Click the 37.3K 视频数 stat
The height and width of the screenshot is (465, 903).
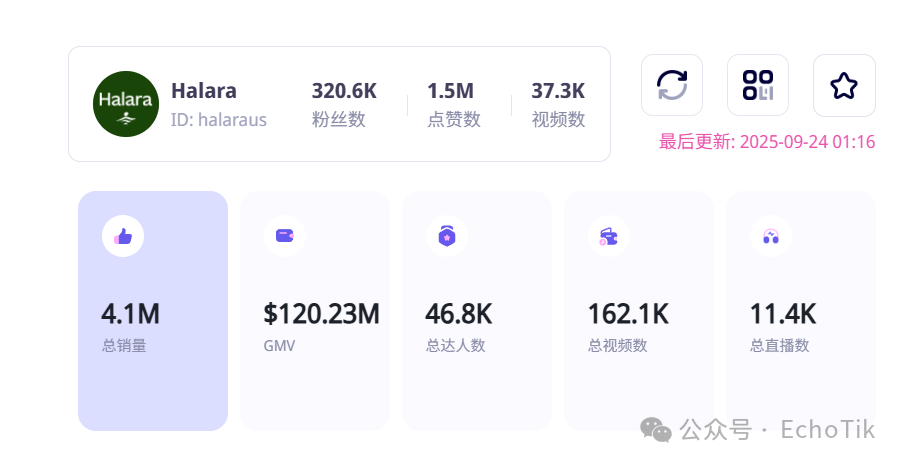tap(558, 104)
